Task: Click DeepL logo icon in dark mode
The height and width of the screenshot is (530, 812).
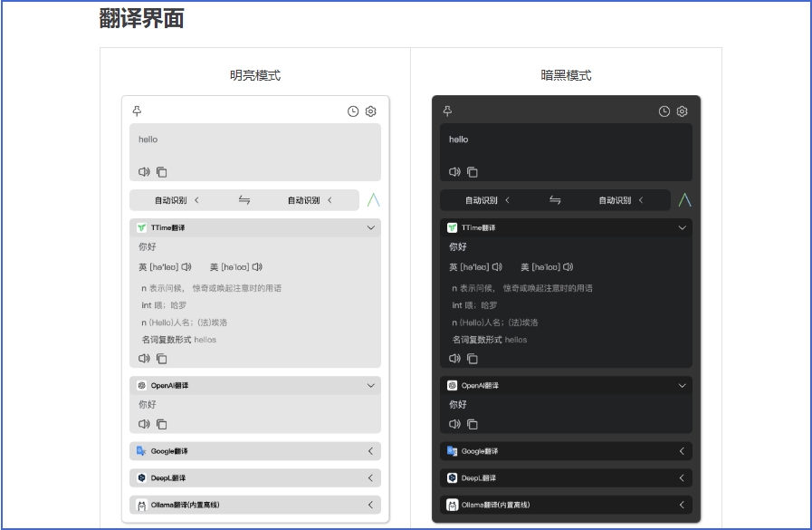Action: tap(452, 477)
